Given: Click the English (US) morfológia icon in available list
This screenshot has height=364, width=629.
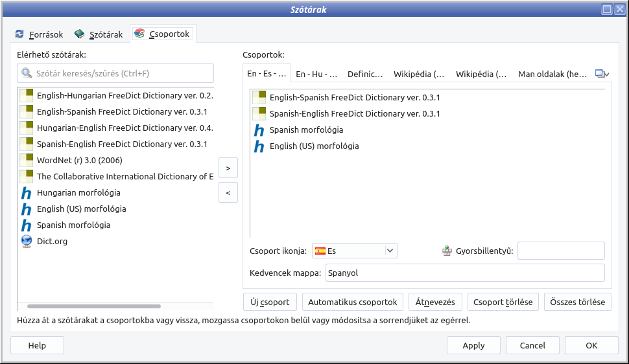Looking at the screenshot, I should click(26, 209).
